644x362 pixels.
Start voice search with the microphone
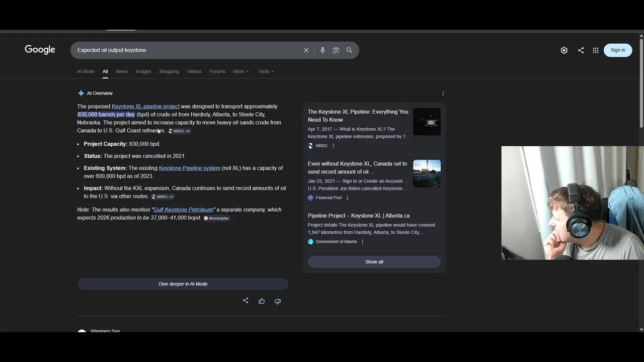click(323, 50)
